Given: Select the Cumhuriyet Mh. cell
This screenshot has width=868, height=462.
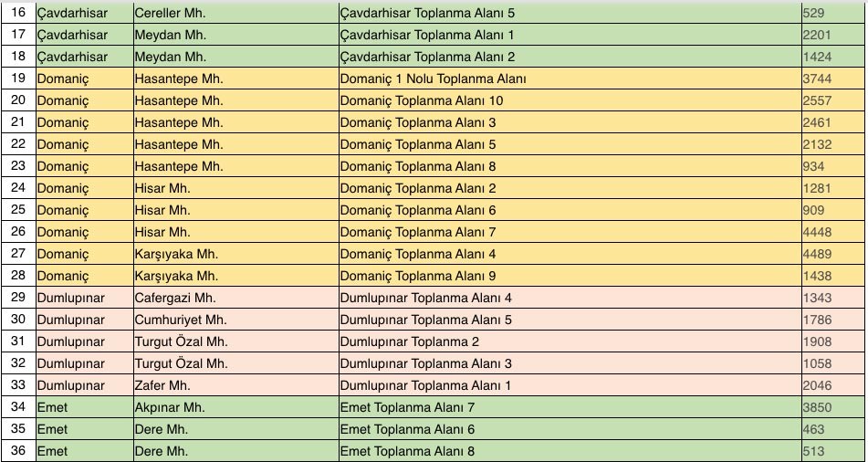Looking at the screenshot, I should pos(235,320).
